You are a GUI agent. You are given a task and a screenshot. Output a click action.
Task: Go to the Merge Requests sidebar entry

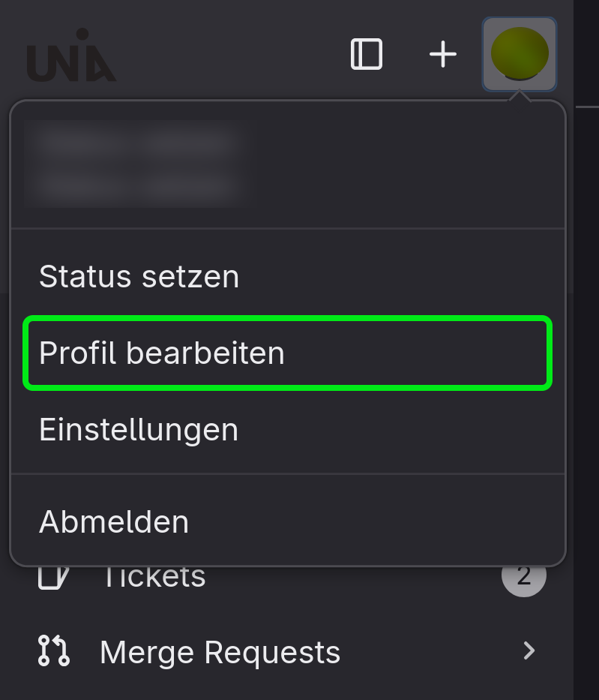tap(220, 652)
